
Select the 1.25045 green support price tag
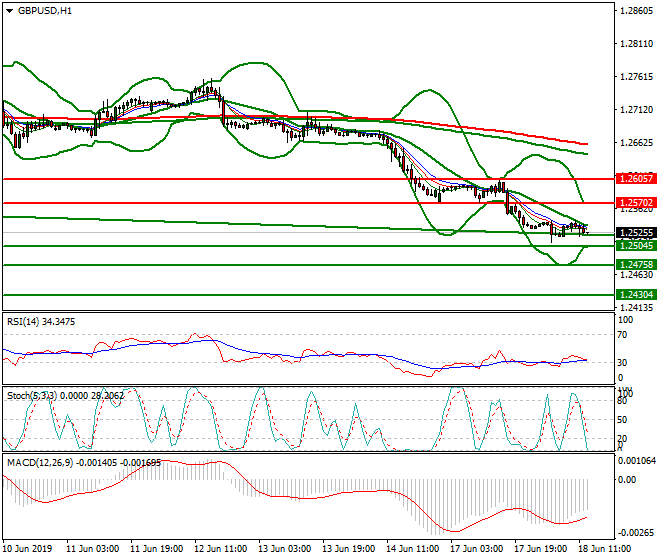(x=636, y=245)
